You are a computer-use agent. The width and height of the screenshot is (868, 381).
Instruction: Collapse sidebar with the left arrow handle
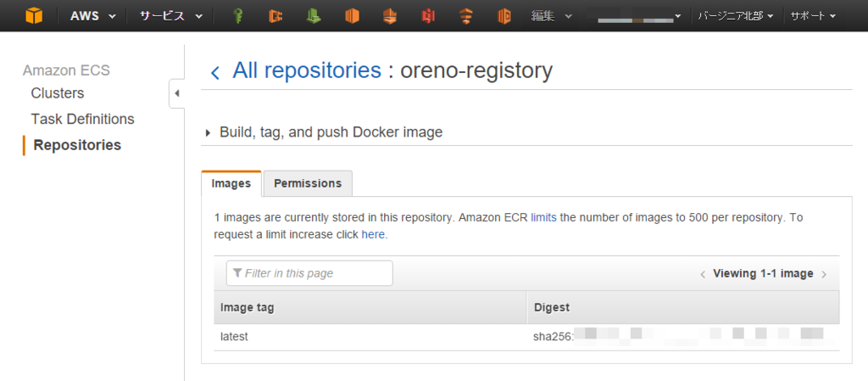click(x=176, y=93)
